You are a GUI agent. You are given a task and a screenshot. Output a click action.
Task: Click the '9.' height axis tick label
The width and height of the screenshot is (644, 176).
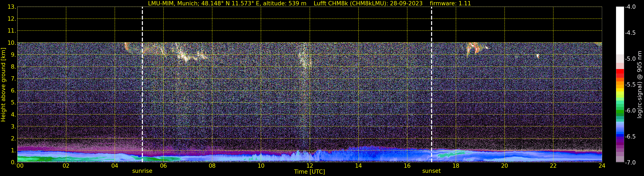[x=13, y=55]
